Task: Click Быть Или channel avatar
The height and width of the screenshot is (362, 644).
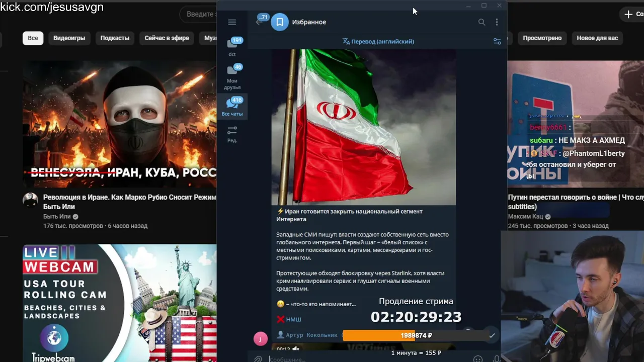Action: [x=30, y=200]
